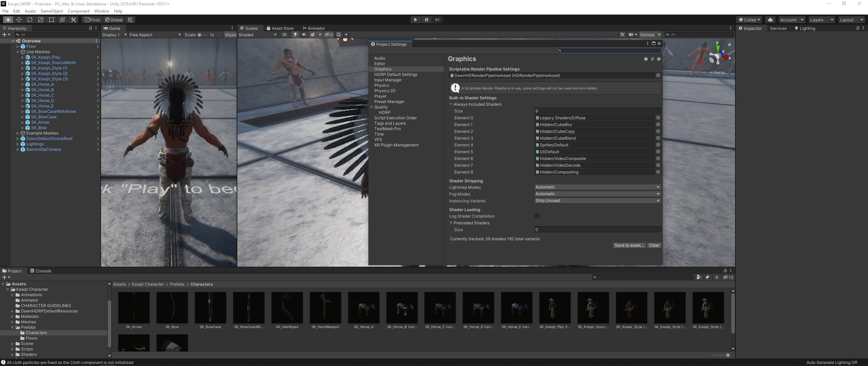The height and width of the screenshot is (366, 868).
Task: Select the combined Transform tool
Action: point(62,20)
